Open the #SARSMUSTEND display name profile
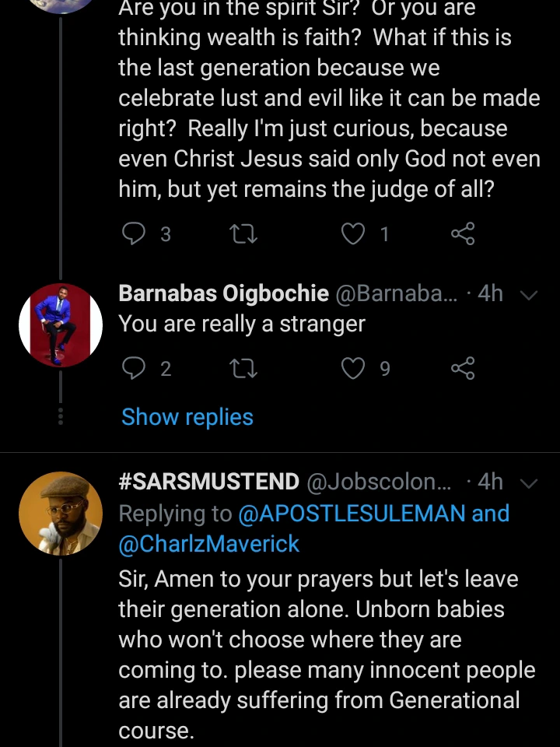 (208, 482)
